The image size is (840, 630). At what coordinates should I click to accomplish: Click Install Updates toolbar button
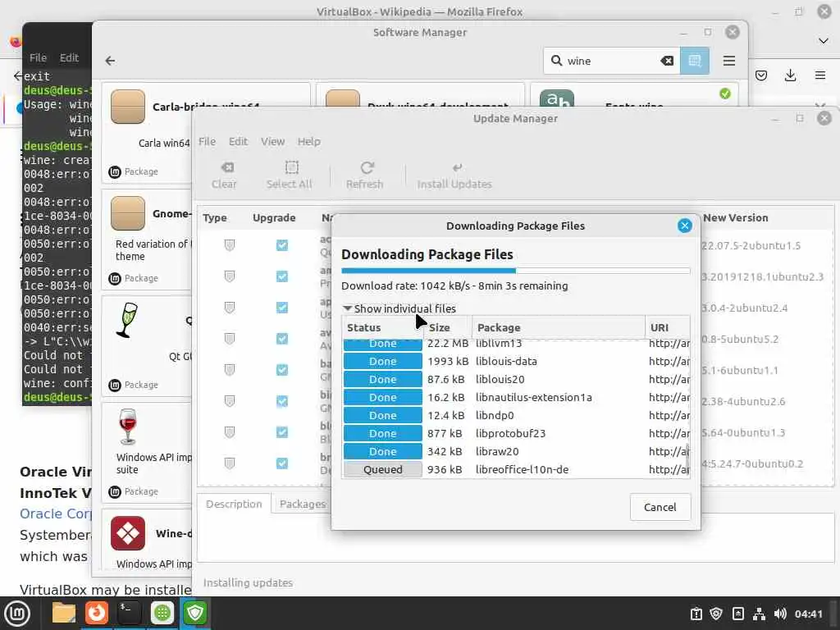[x=454, y=176]
